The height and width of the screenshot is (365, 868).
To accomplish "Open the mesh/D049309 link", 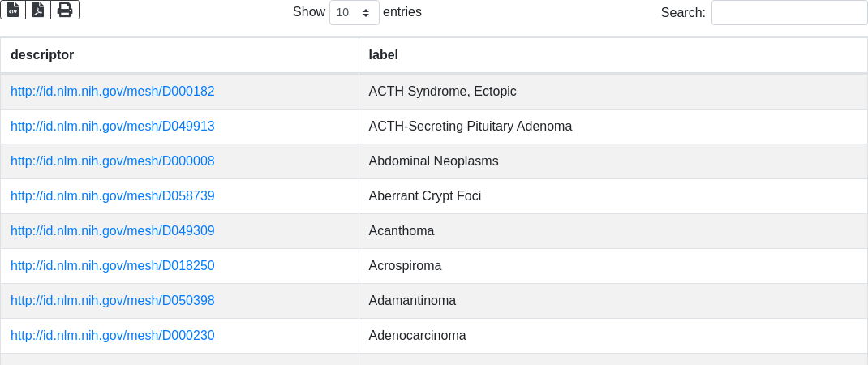I will pos(113,231).
